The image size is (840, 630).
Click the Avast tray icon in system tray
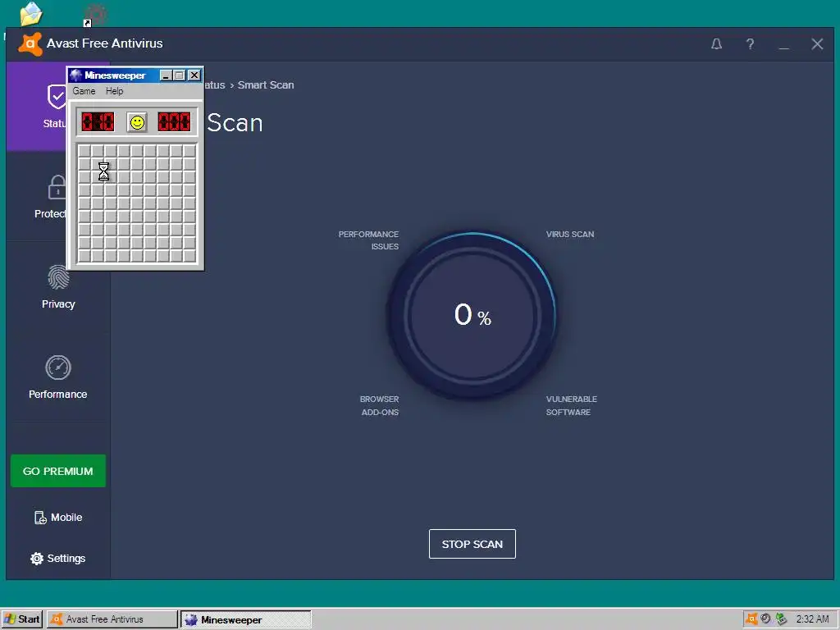click(751, 619)
